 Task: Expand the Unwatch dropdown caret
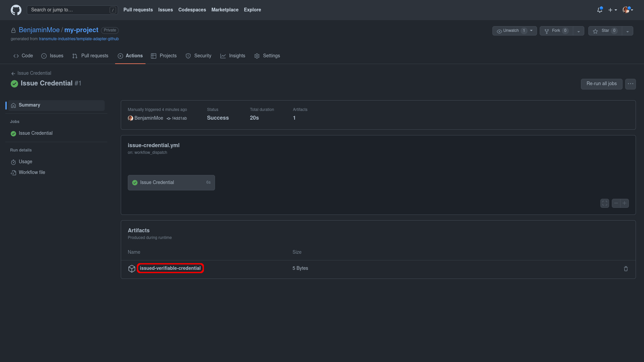pyautogui.click(x=532, y=31)
